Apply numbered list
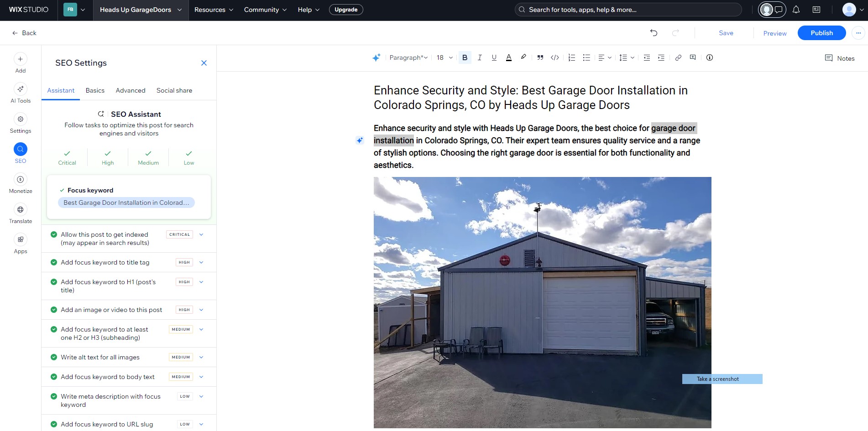This screenshot has width=868, height=431. [572, 58]
